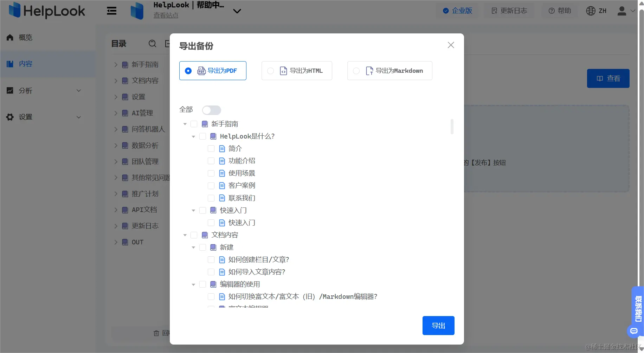The image size is (644, 353).
Task: Check the 简介 checkbox
Action: click(x=211, y=148)
